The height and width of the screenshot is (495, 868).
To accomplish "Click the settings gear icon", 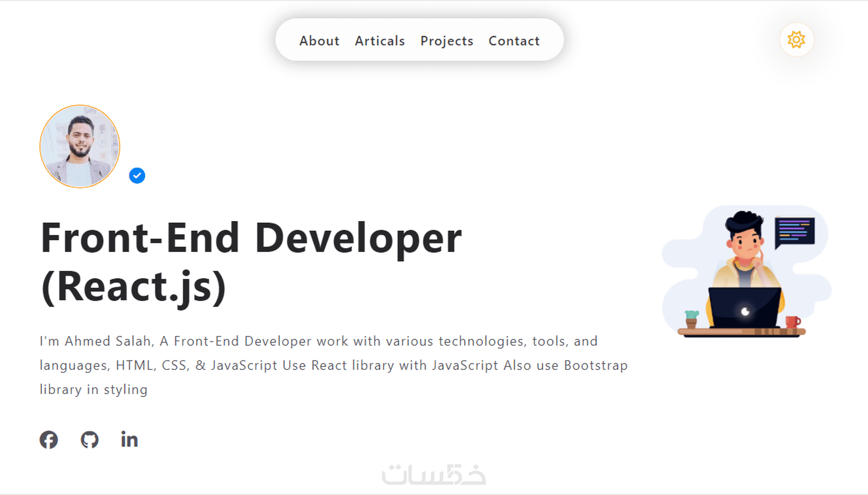I will (796, 40).
